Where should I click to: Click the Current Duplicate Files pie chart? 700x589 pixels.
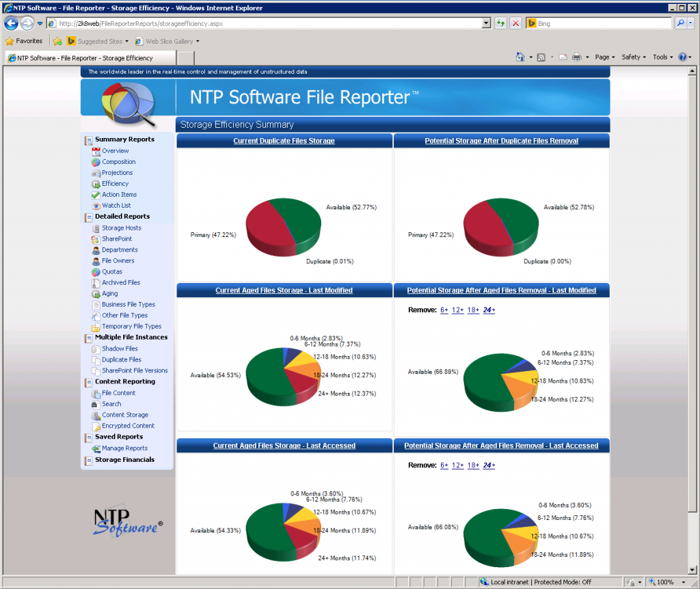(284, 227)
